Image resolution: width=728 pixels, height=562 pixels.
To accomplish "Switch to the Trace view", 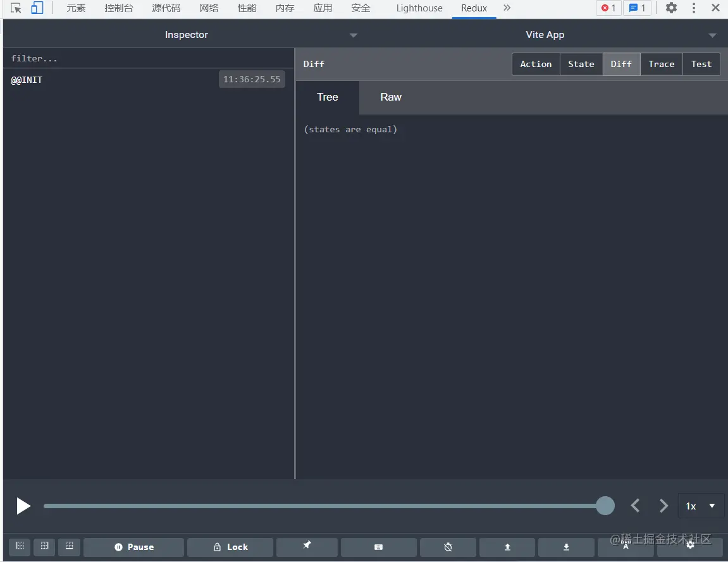I will pos(661,64).
